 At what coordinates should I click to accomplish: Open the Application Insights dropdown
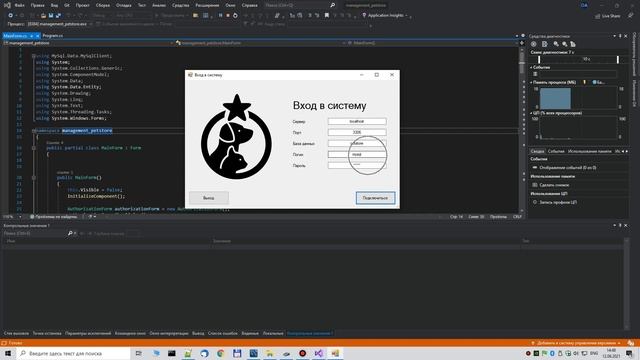[x=386, y=16]
